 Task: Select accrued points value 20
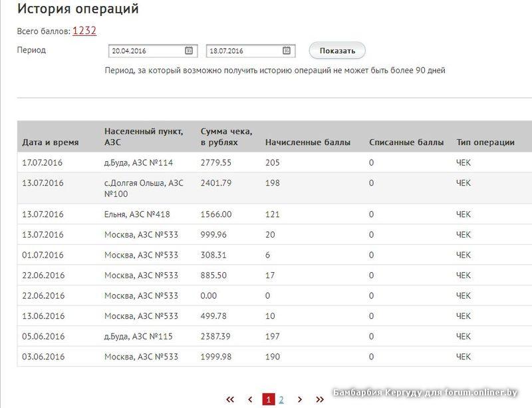pyautogui.click(x=270, y=234)
